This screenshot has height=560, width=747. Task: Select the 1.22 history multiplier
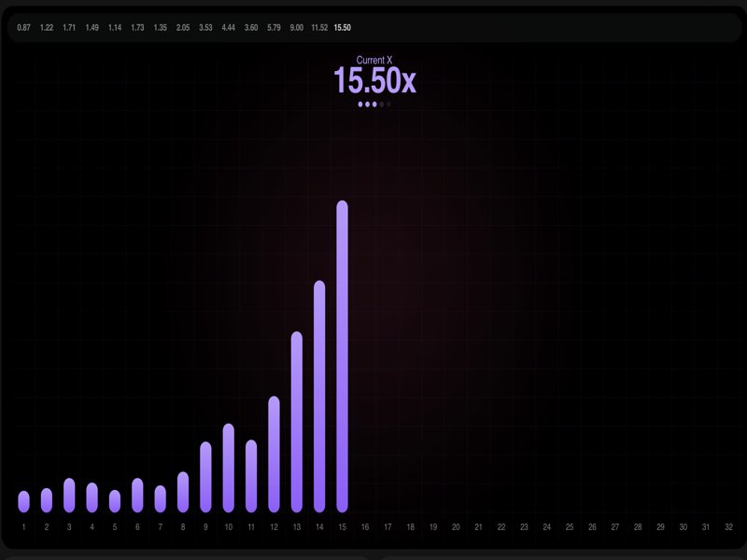[x=46, y=28]
